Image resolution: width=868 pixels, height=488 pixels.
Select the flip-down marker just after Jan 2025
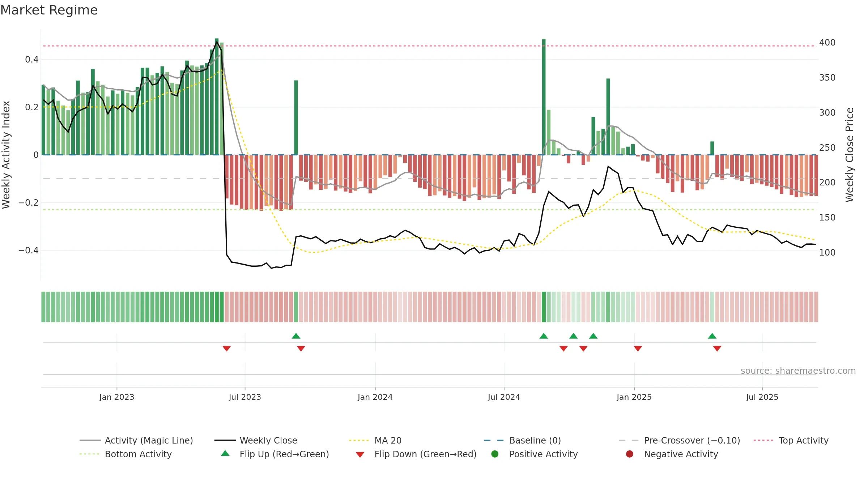pos(638,348)
